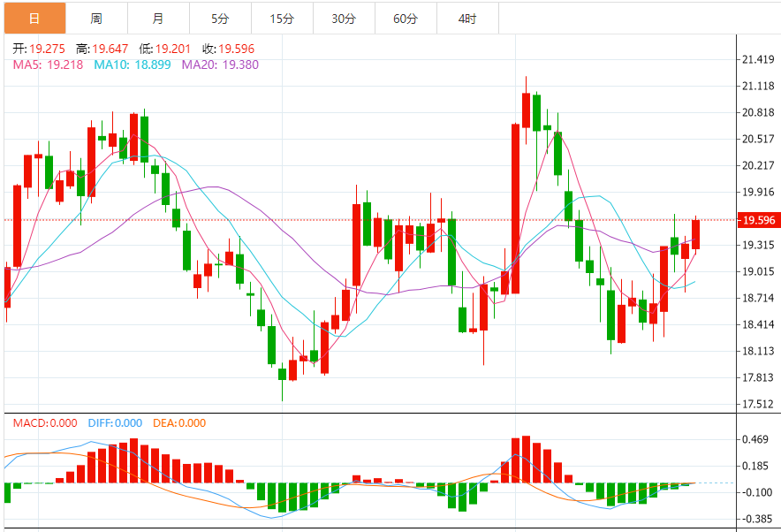Open the 4时 timeframe tab
The width and height of the screenshot is (781, 532).
point(467,19)
